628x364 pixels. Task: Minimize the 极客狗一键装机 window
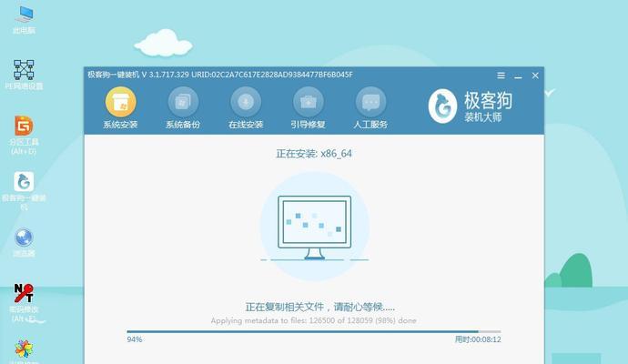click(x=518, y=76)
